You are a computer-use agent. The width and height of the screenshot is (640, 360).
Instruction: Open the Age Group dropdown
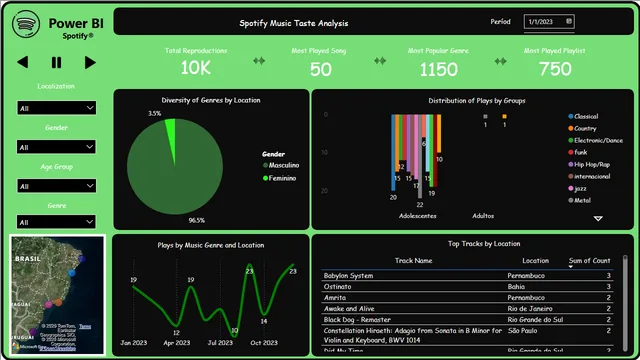[56, 186]
